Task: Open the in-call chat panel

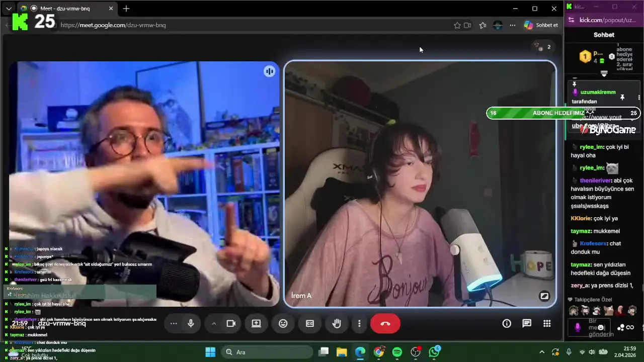Action: 527,324
